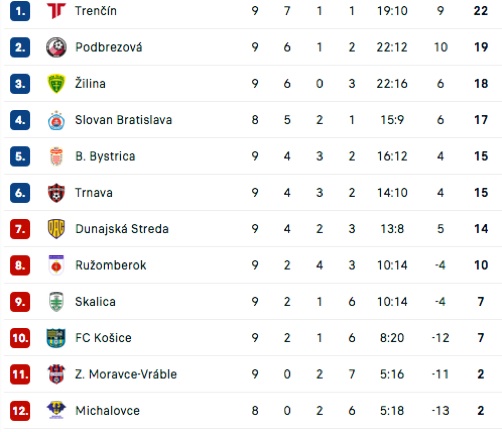
Task: Select the Michalovce team name
Action: [107, 411]
